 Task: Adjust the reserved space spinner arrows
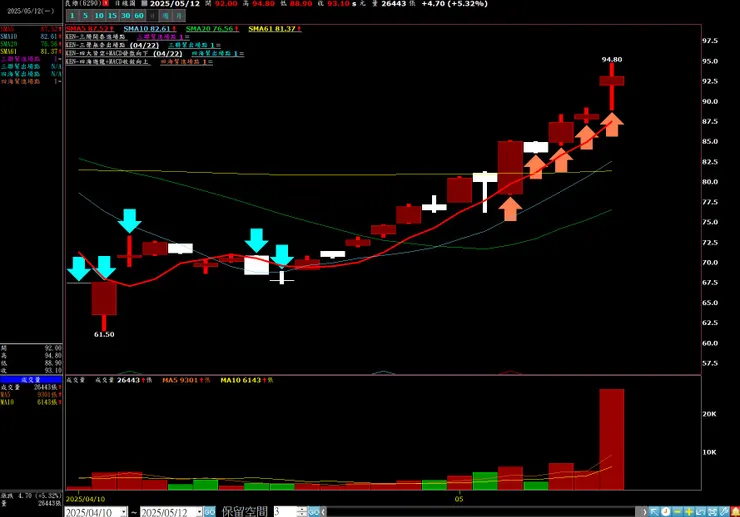[x=302, y=512]
